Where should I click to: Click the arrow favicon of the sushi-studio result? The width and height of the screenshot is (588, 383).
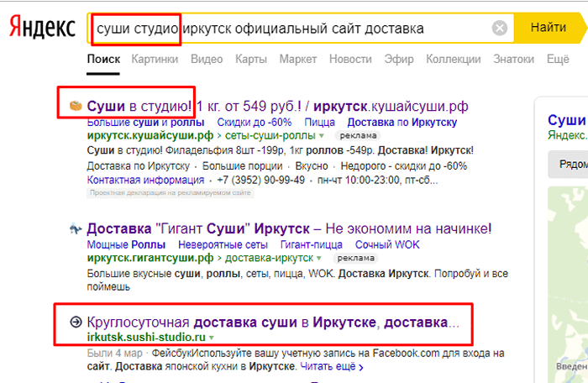pyautogui.click(x=75, y=322)
